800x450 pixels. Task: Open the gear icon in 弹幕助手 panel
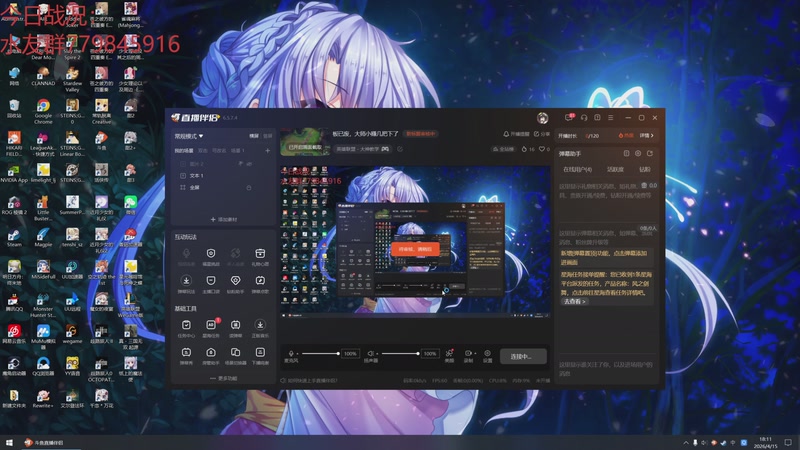coord(638,153)
